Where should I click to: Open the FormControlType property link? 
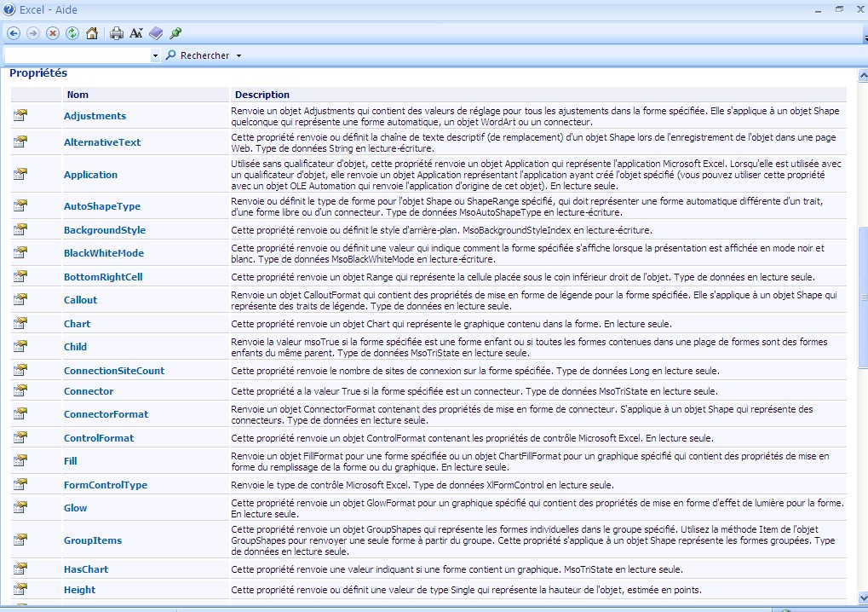click(105, 485)
